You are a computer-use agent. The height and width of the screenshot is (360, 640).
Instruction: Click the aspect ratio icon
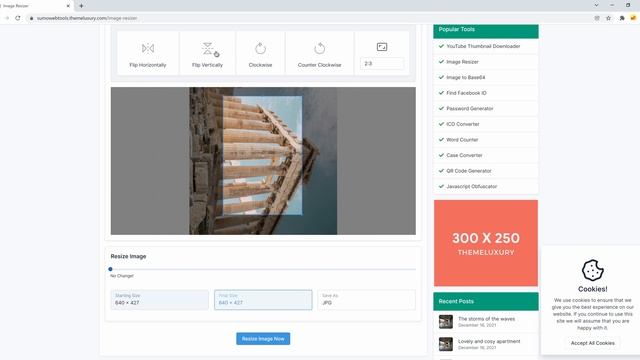(382, 47)
